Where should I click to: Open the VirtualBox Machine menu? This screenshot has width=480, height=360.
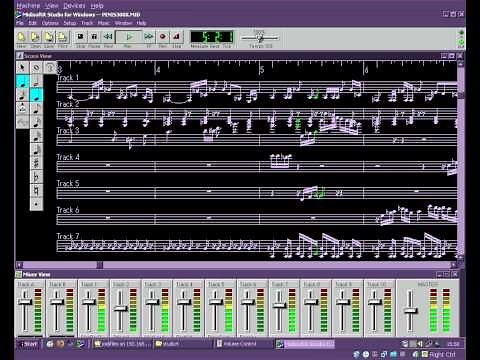coord(28,6)
